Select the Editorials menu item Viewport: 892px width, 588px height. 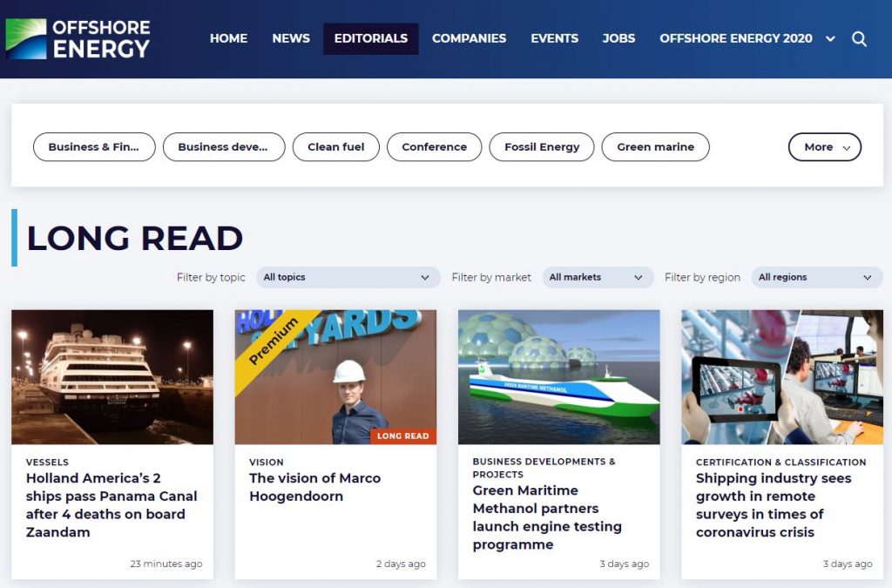point(371,38)
